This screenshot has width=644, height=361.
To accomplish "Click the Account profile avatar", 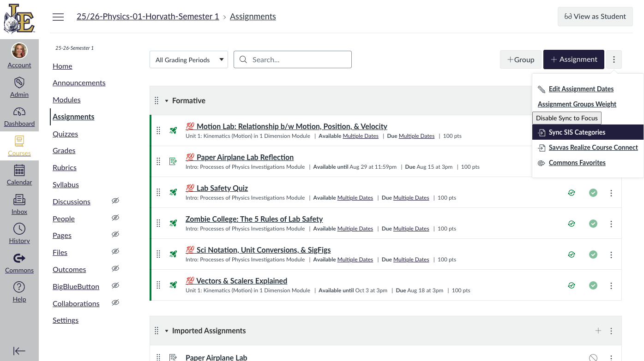I will click(x=19, y=51).
